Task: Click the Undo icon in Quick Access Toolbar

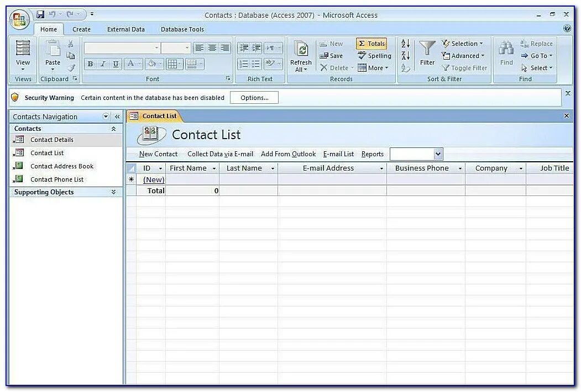Action: click(52, 14)
